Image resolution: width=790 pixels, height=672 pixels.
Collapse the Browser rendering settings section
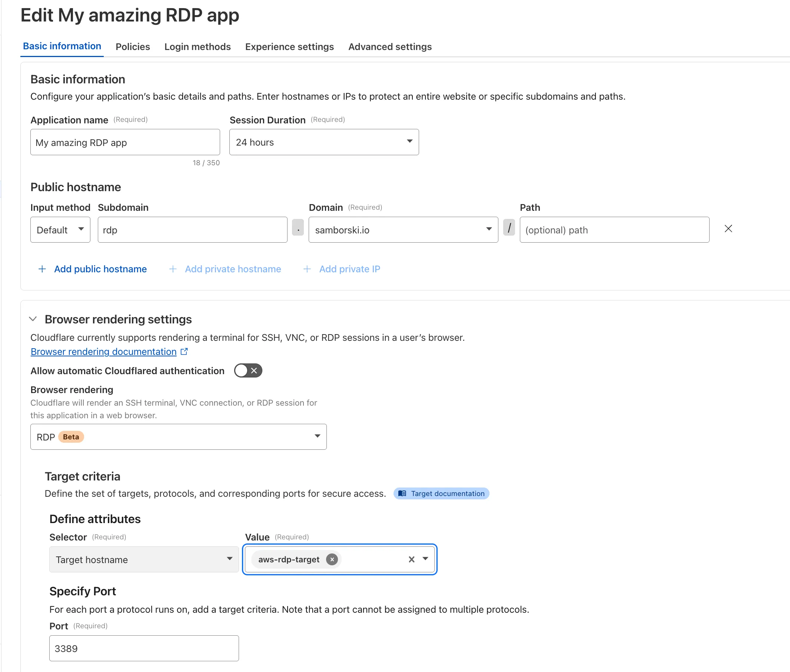33,319
